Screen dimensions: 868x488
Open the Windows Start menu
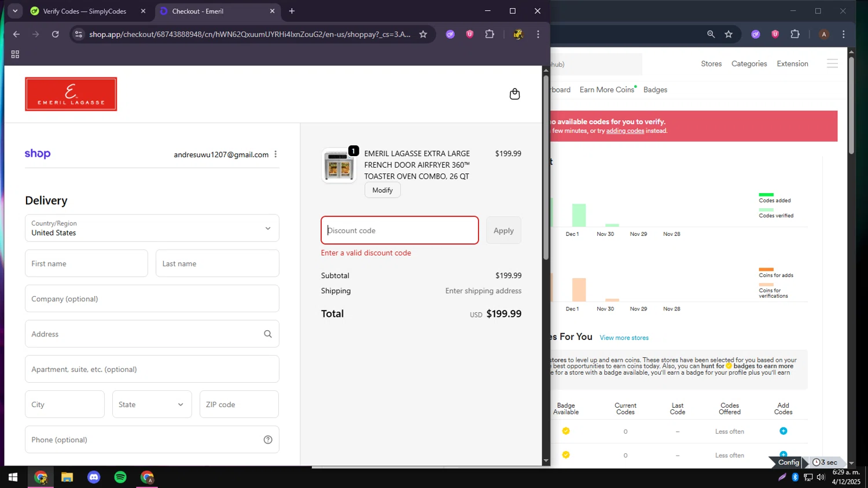(13, 477)
